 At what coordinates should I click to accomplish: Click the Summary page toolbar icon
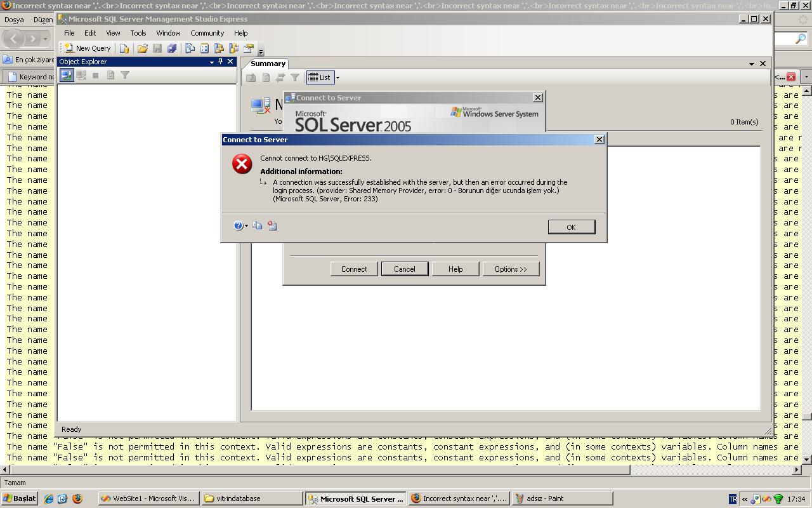(204, 48)
